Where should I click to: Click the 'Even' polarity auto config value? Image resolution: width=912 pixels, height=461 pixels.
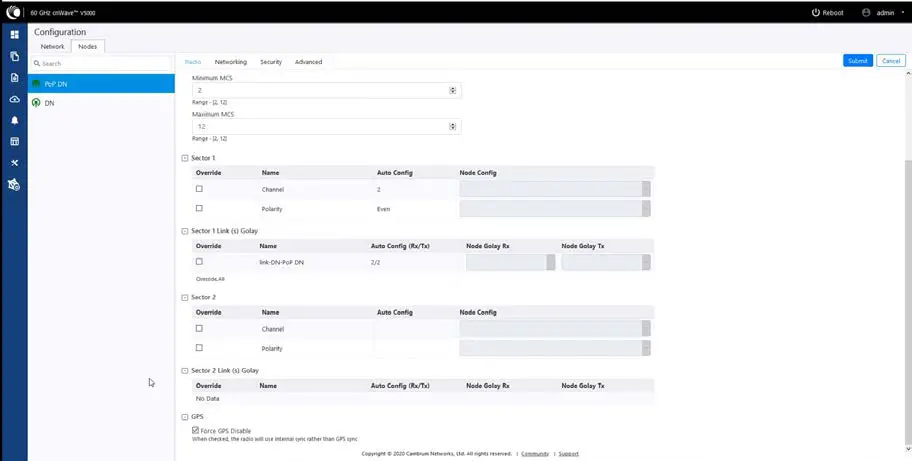(x=383, y=209)
